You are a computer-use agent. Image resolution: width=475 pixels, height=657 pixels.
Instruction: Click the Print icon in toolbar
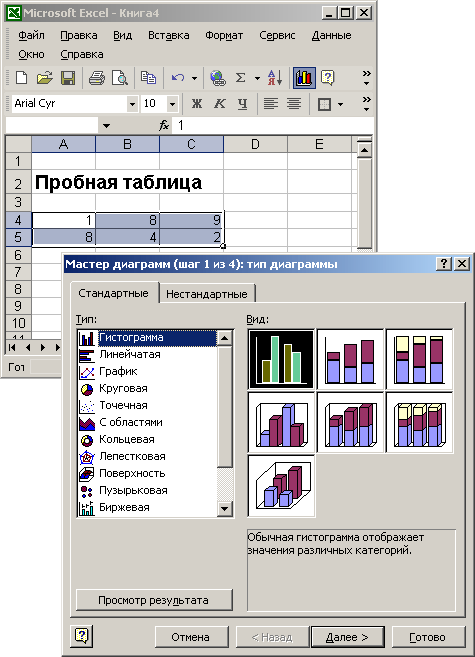pos(97,78)
